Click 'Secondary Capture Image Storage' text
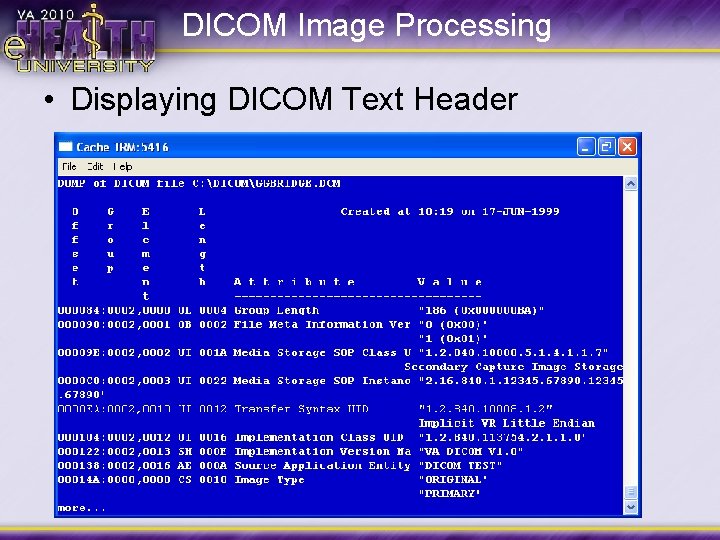The width and height of the screenshot is (720, 540). (513, 367)
